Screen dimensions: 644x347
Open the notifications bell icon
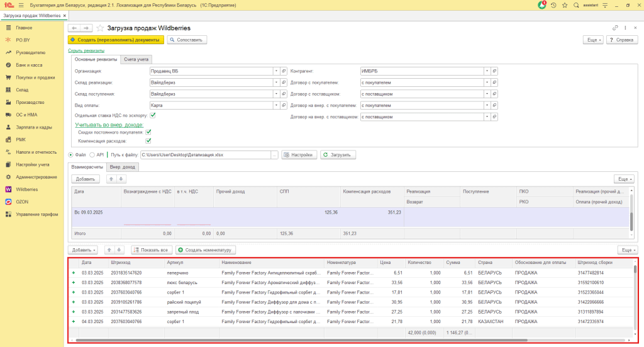[543, 5]
